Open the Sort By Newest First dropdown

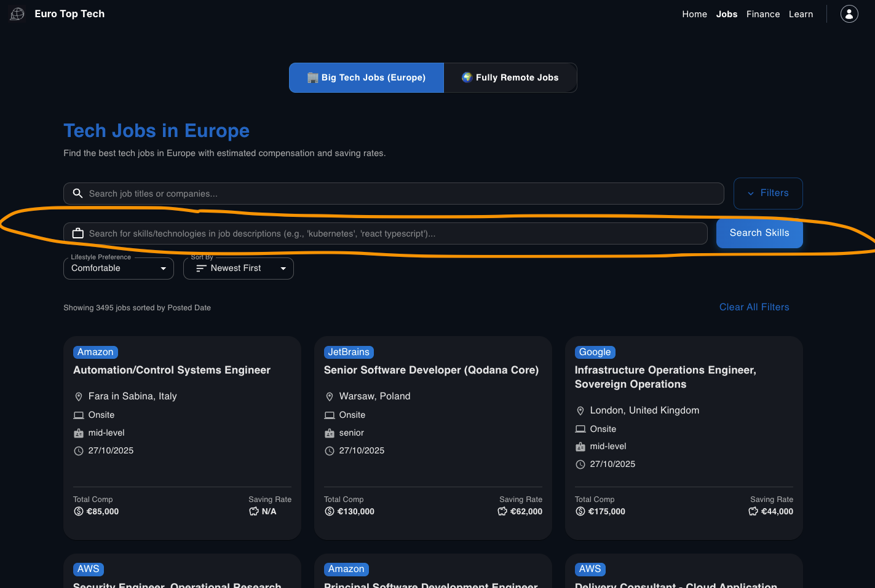pyautogui.click(x=239, y=269)
